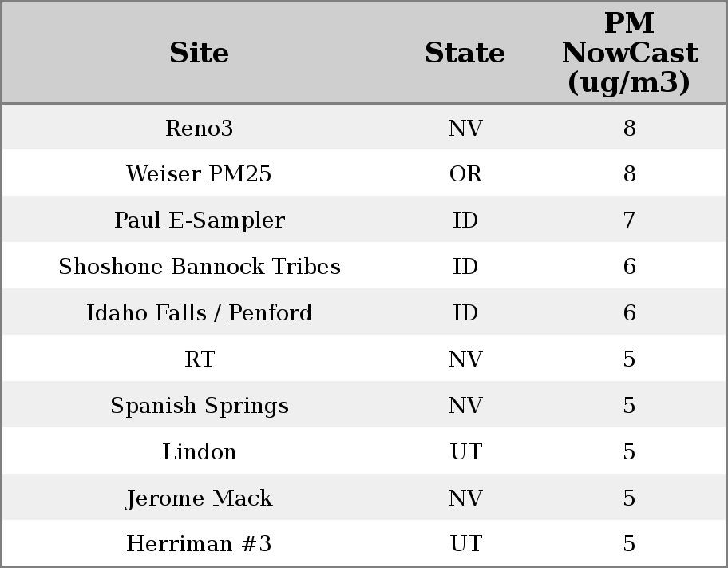Select the Weiser PM25 site cell
Image resolution: width=728 pixels, height=568 pixels.
coord(199,174)
